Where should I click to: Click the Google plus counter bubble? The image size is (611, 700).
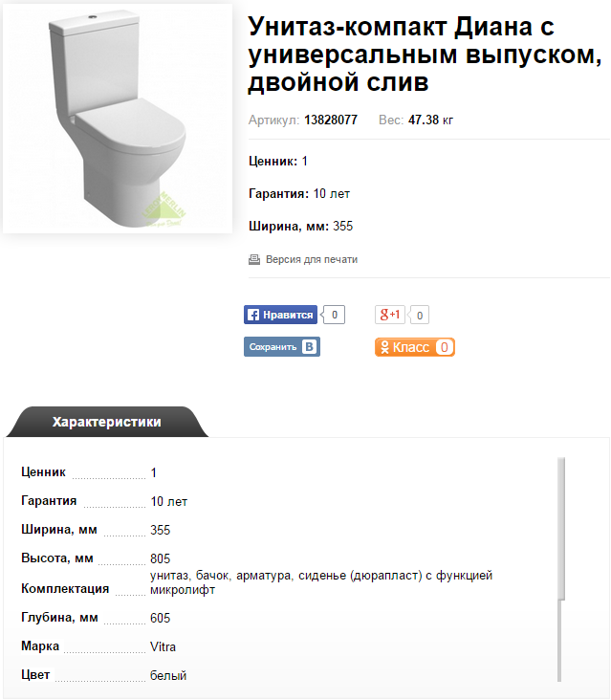[419, 316]
